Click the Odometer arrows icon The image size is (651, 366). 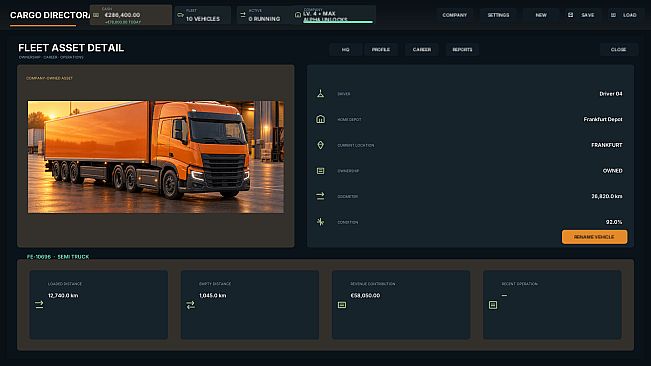click(x=321, y=196)
